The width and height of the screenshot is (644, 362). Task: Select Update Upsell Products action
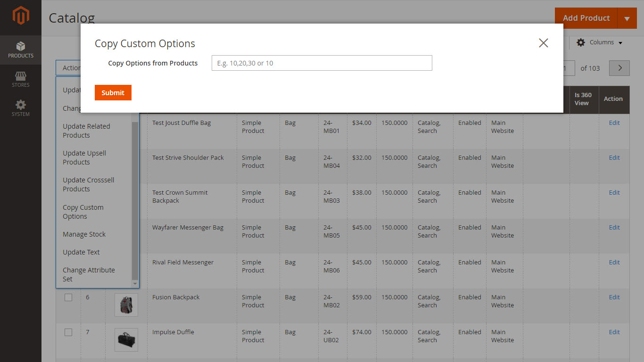point(84,157)
